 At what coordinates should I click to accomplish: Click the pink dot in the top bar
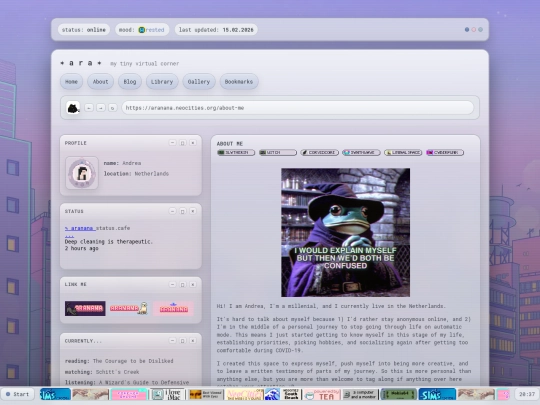(474, 30)
